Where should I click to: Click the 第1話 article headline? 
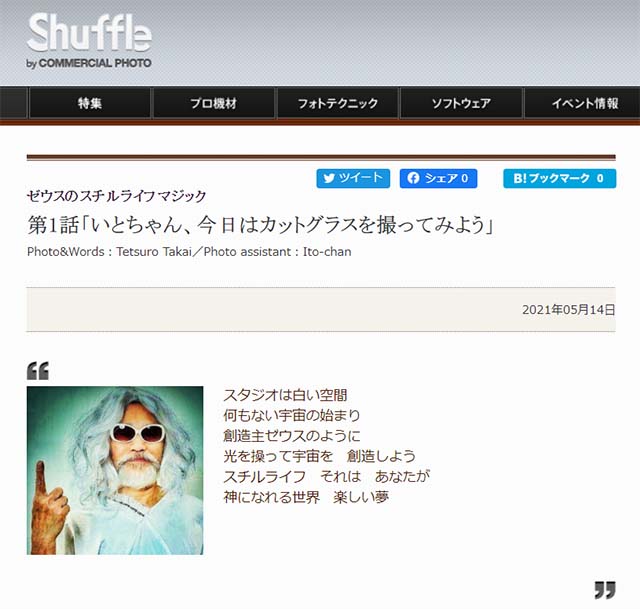(x=261, y=225)
